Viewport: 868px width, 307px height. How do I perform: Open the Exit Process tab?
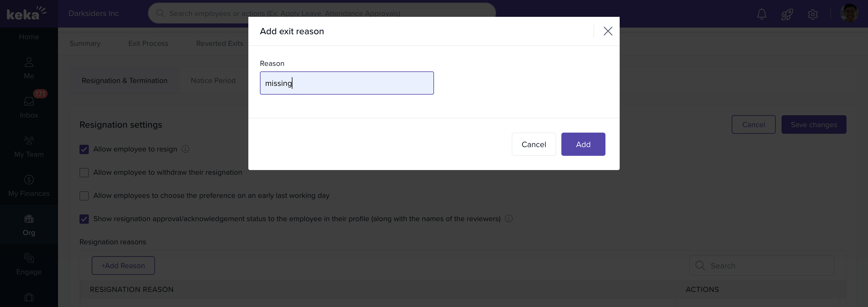[148, 44]
